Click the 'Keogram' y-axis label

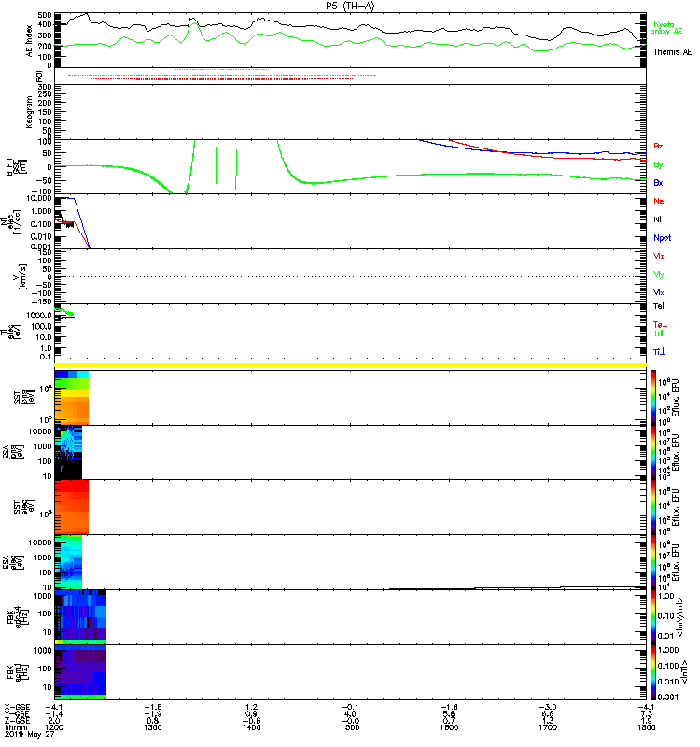[x=29, y=112]
